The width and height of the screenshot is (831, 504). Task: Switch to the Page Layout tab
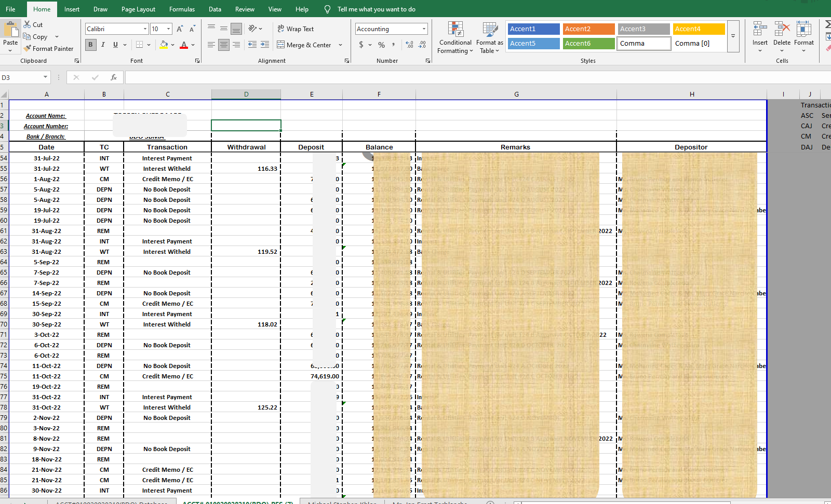tap(138, 9)
